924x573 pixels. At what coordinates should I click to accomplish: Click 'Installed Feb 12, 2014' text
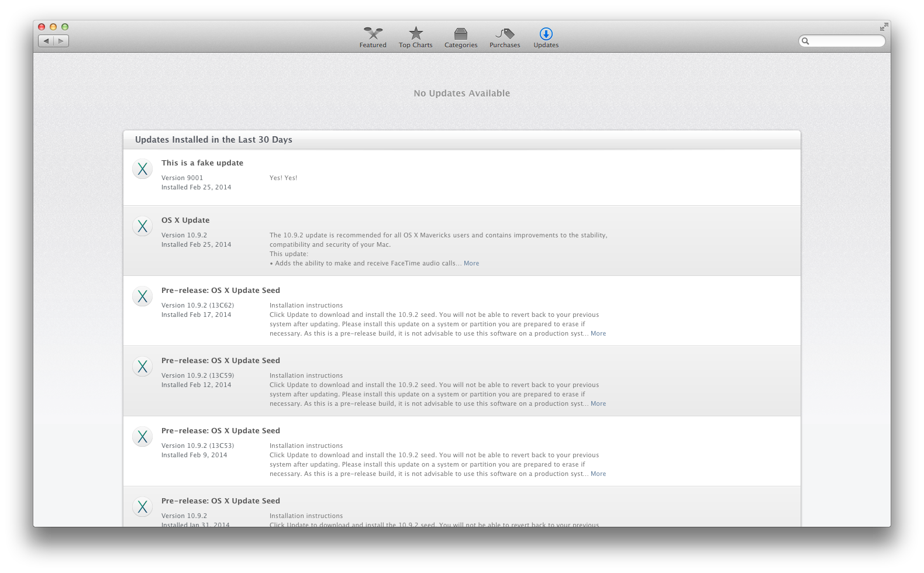pos(196,385)
